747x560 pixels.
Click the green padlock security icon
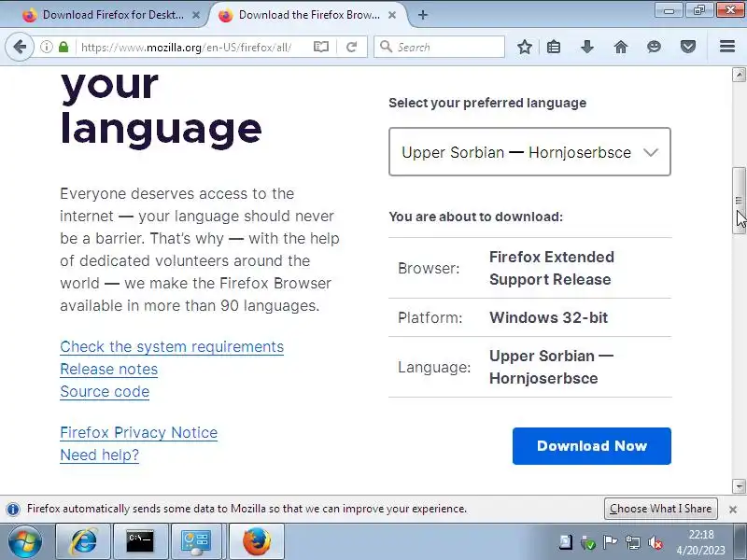coord(63,47)
